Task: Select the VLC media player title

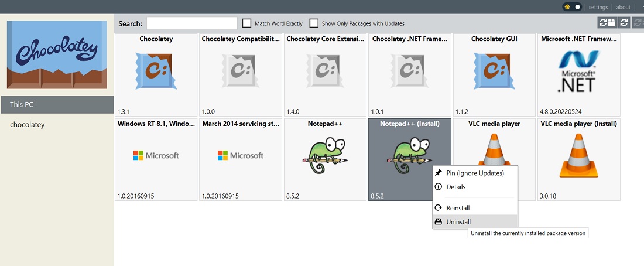Action: (x=495, y=124)
